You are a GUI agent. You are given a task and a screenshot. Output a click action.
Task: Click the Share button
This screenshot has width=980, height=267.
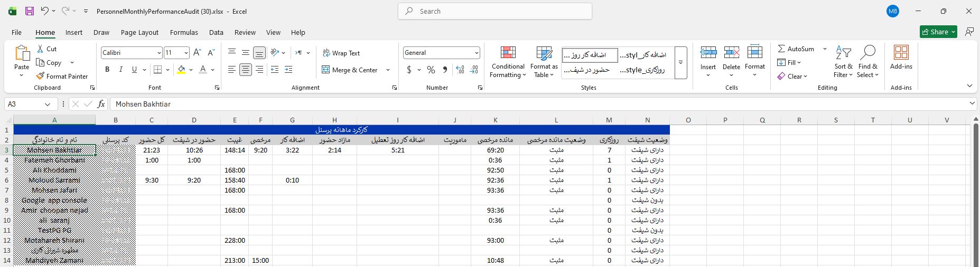point(938,32)
